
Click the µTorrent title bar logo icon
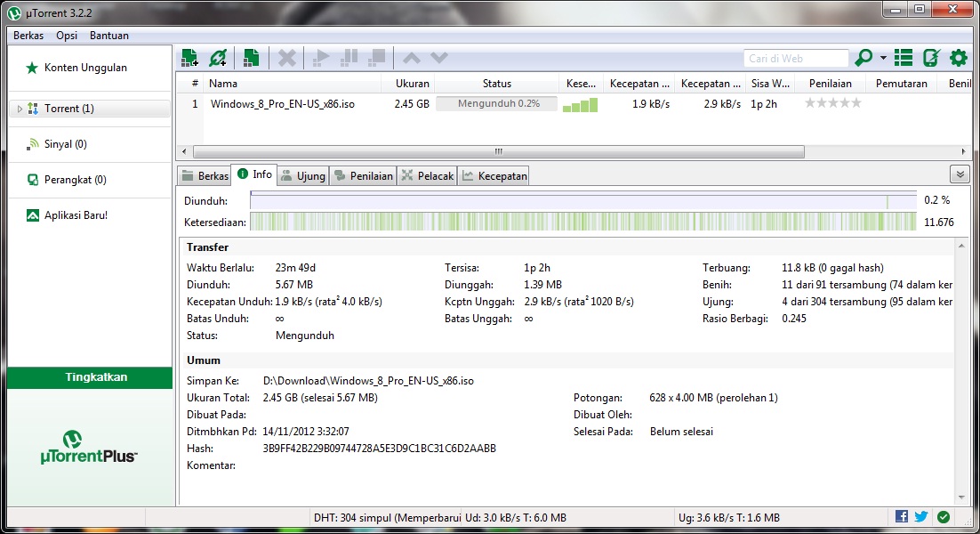(x=14, y=12)
